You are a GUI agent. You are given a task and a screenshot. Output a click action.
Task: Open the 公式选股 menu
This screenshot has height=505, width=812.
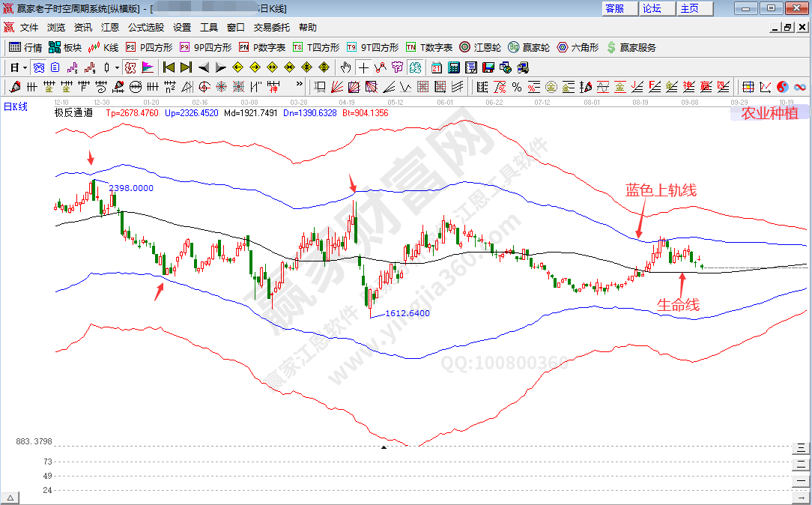tap(145, 27)
